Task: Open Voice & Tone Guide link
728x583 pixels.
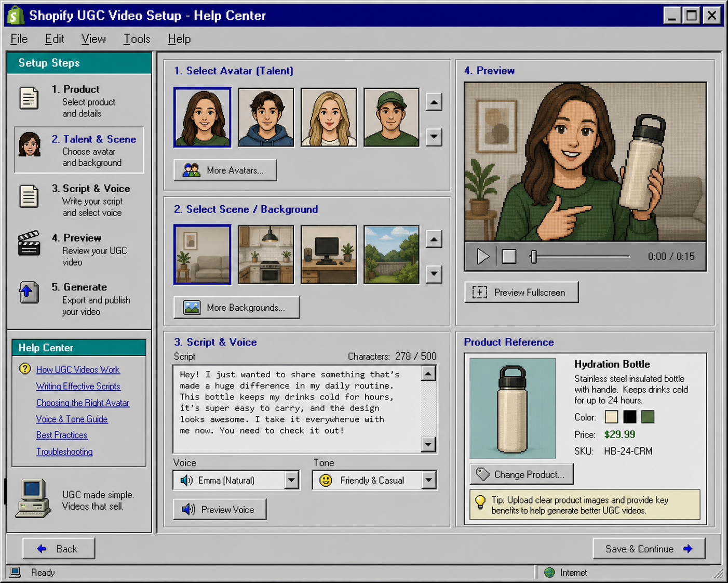Action: point(72,419)
